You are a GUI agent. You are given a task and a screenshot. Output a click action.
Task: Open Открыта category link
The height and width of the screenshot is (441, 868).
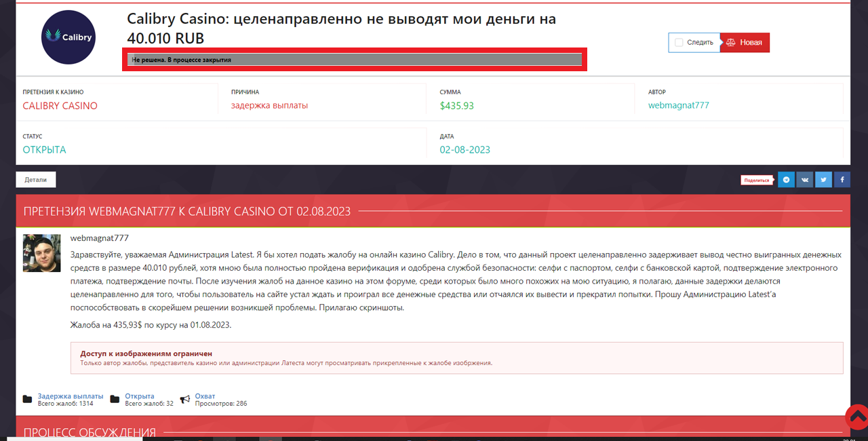(140, 396)
